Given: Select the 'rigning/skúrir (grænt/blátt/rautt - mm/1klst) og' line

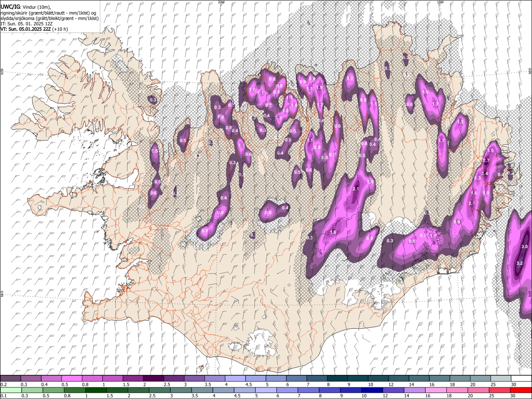Looking at the screenshot, I should click(49, 13).
